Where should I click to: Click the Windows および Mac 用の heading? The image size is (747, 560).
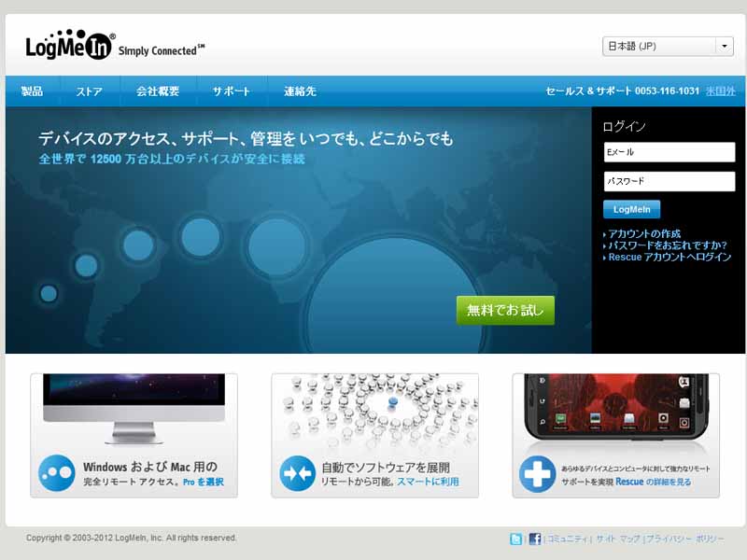[150, 467]
